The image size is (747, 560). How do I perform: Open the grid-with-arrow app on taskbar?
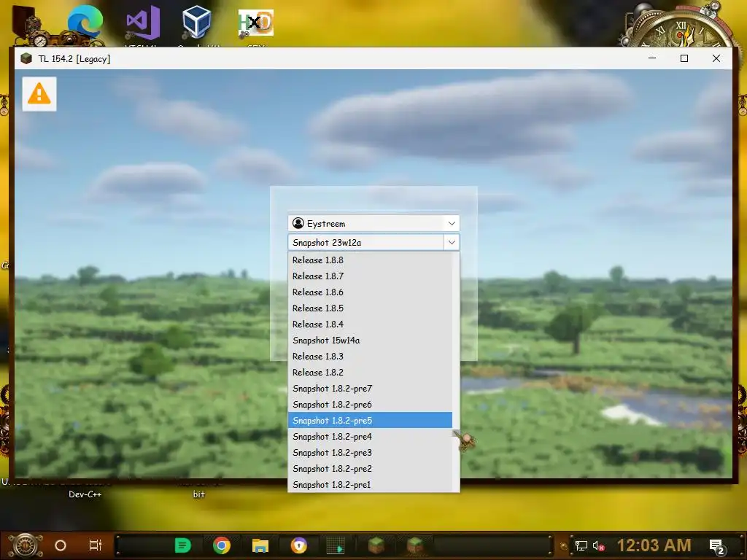pyautogui.click(x=336, y=545)
